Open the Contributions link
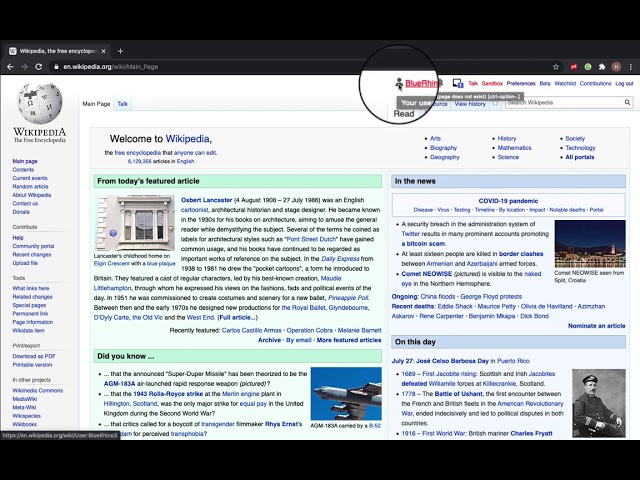Image resolution: width=640 pixels, height=480 pixels. [x=596, y=83]
